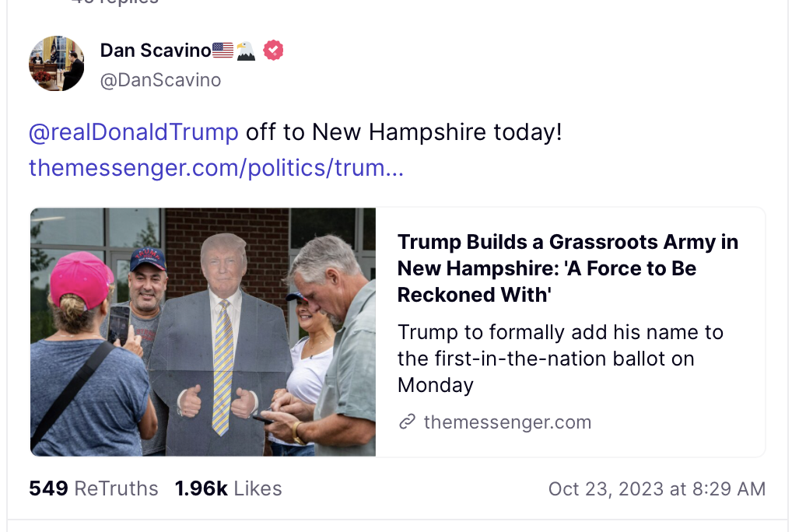Follow the themessenger.com/politics shortened link
792x532 pixels.
(x=216, y=167)
